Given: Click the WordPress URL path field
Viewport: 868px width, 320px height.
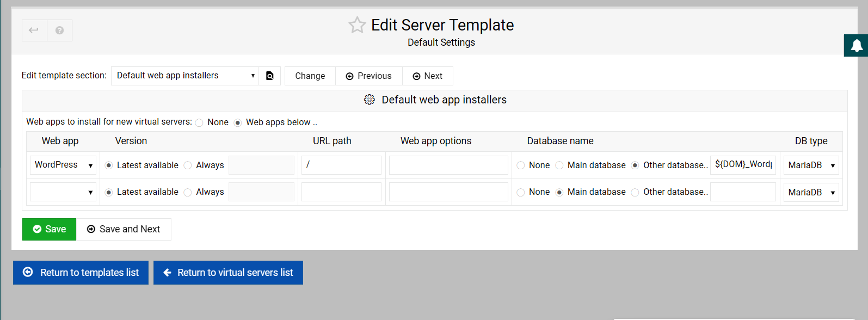Looking at the screenshot, I should (x=341, y=165).
